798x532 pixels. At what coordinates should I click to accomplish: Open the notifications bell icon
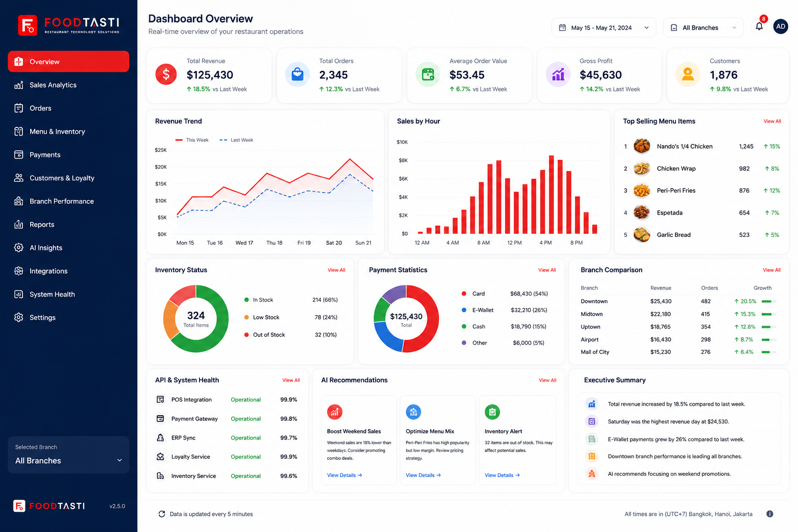(x=759, y=26)
